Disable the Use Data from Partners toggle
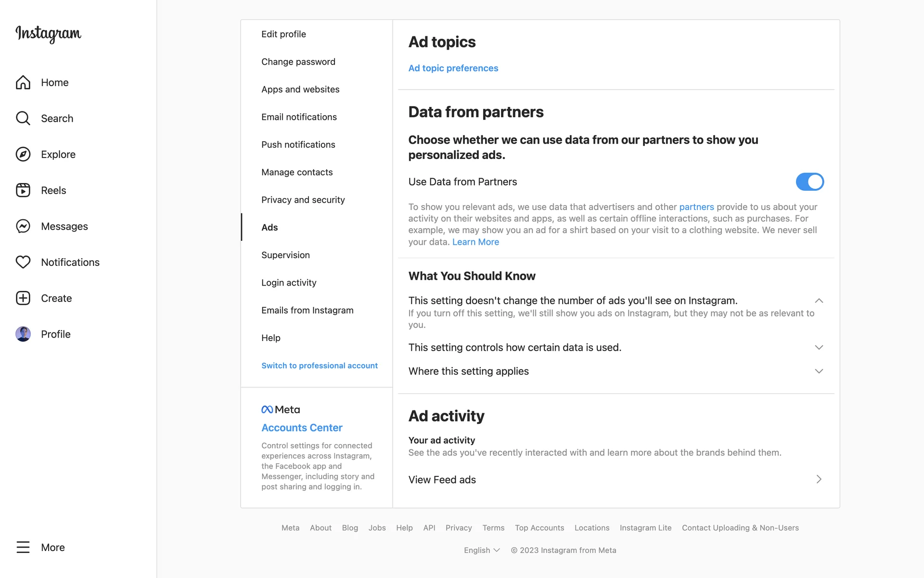Viewport: 924px width, 578px height. coord(809,182)
